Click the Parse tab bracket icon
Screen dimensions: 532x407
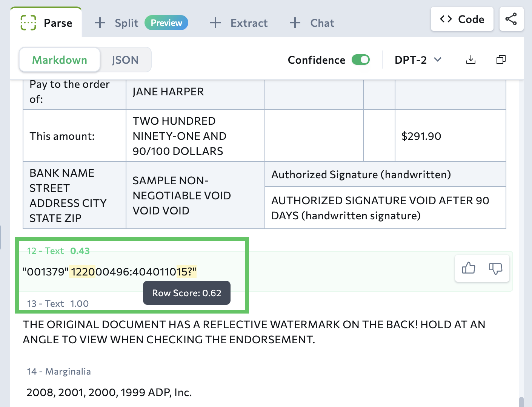coord(28,23)
